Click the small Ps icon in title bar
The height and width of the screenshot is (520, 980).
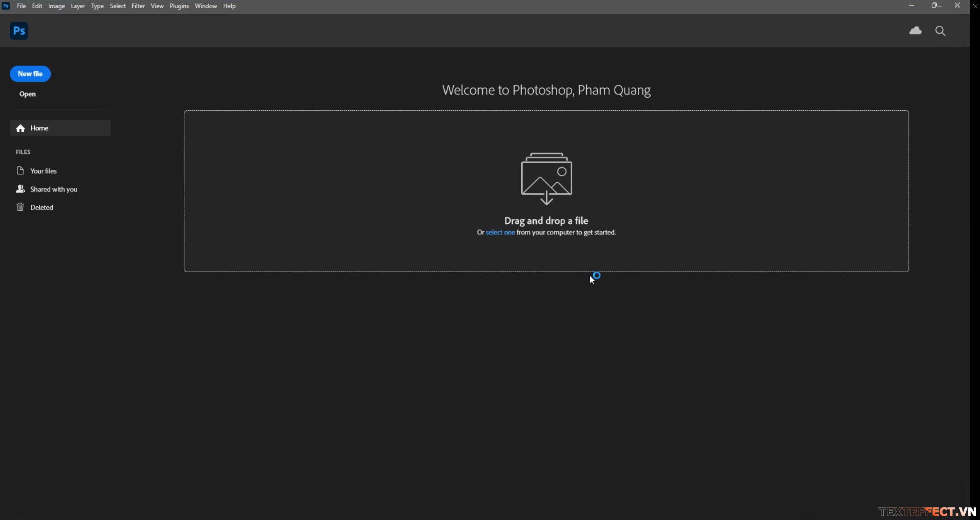tap(6, 6)
